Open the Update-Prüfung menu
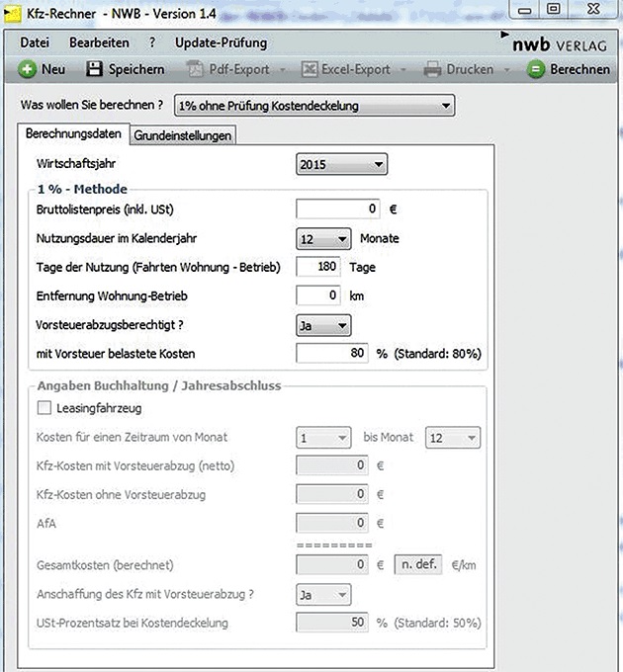Screen dimensions: 623x672 click(x=221, y=43)
